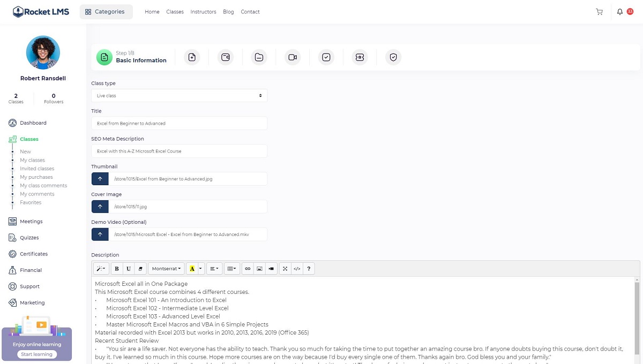Open the Instructors page in top navigation
Image resolution: width=643 pixels, height=364 pixels.
pyautogui.click(x=203, y=12)
